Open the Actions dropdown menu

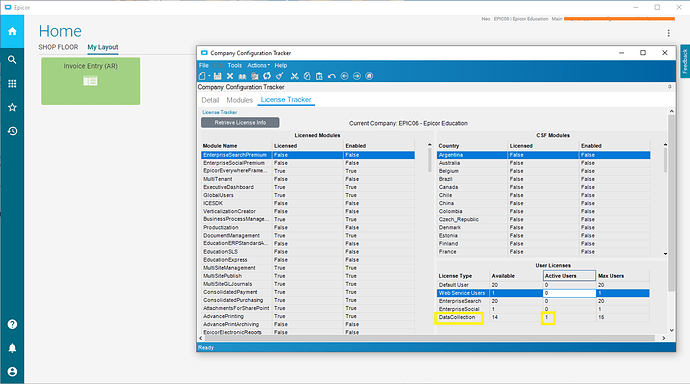coord(258,65)
